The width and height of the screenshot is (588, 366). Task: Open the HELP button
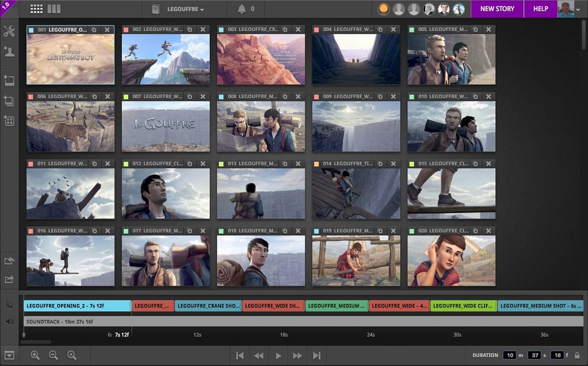click(540, 9)
